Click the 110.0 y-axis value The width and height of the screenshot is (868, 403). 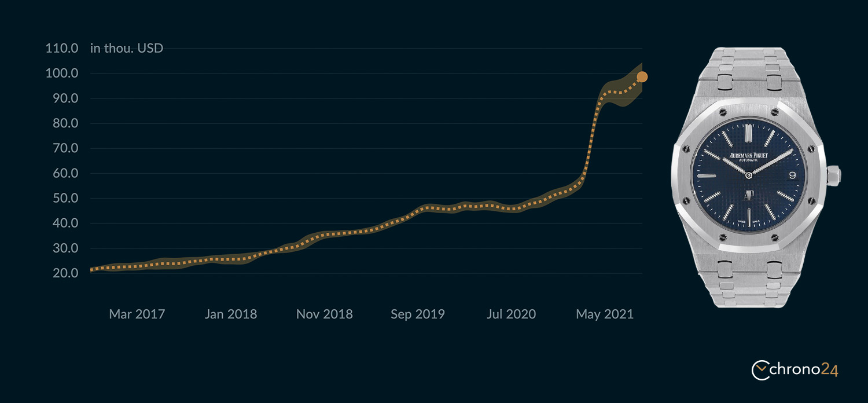click(x=61, y=48)
